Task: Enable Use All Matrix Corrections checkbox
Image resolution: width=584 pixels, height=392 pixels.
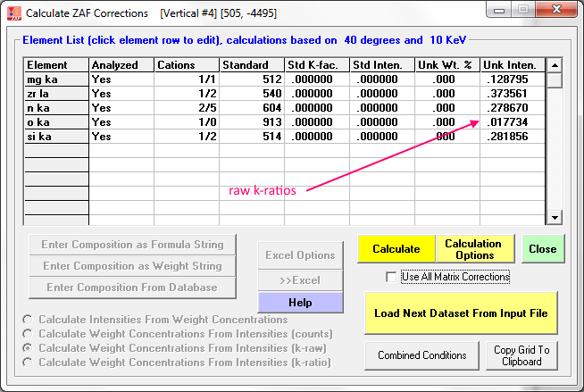Action: click(391, 277)
